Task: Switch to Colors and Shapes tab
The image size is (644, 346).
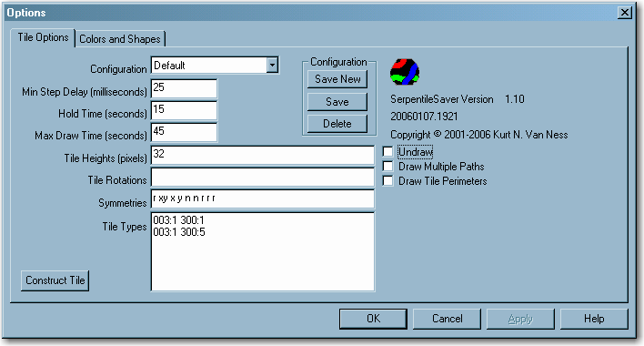Action: [120, 39]
